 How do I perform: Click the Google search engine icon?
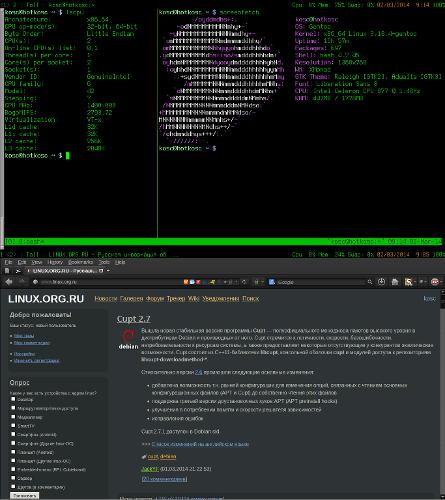pos(272,282)
